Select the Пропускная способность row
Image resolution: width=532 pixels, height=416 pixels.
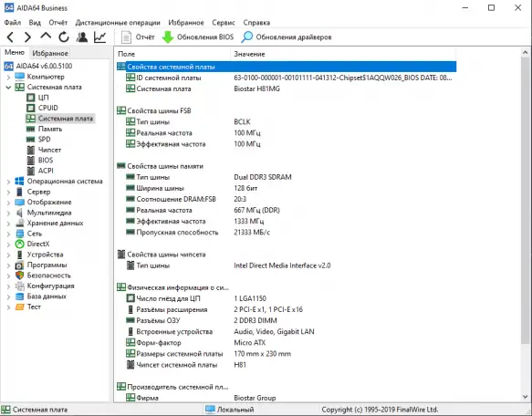tap(287, 233)
